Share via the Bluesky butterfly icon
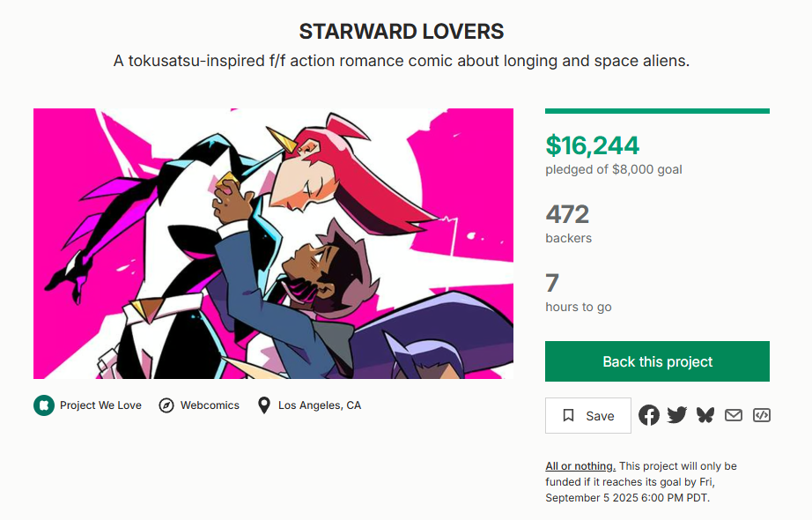The height and width of the screenshot is (520, 812). click(705, 415)
